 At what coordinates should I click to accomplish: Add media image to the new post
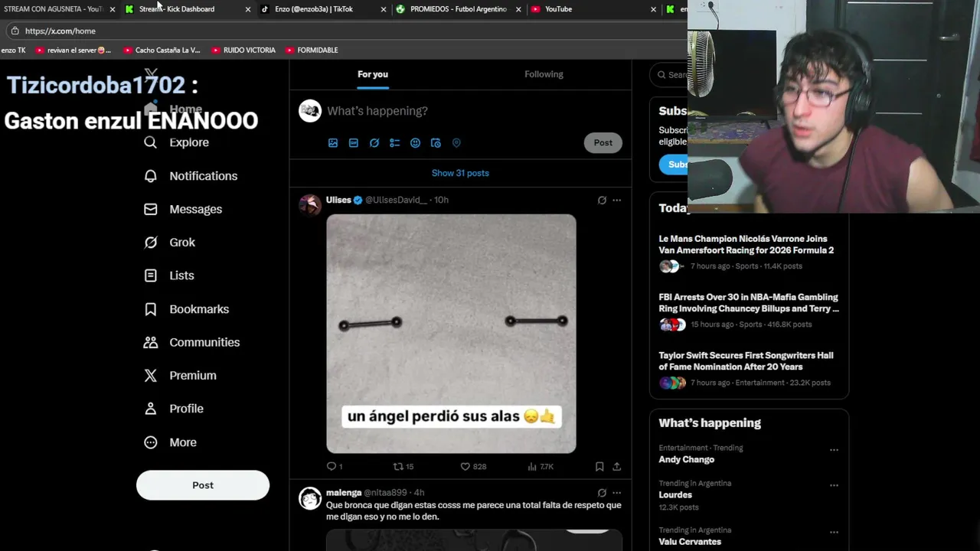[x=333, y=143]
